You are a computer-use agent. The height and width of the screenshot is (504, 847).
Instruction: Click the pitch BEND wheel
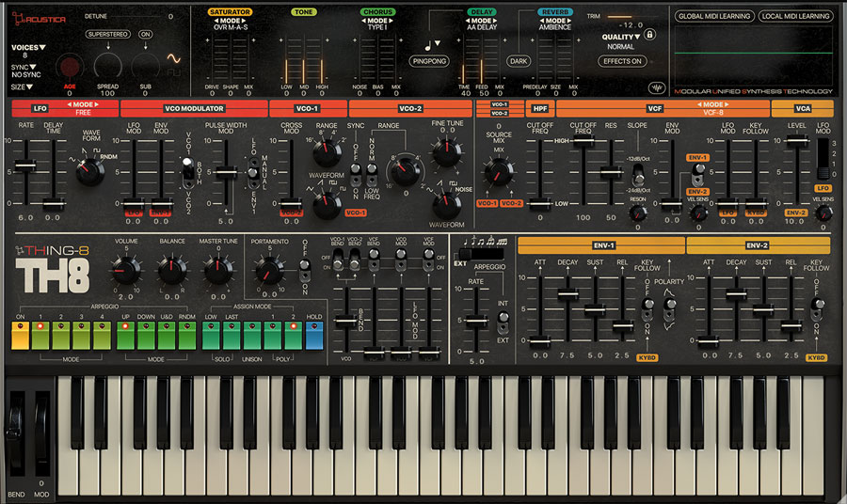15,432
